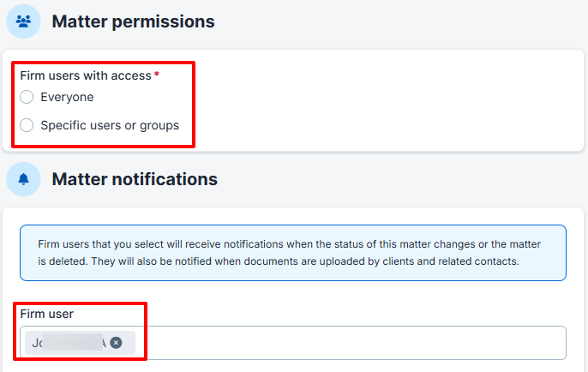This screenshot has width=588, height=372.
Task: Select the Everyone radio button
Action: pyautogui.click(x=27, y=98)
